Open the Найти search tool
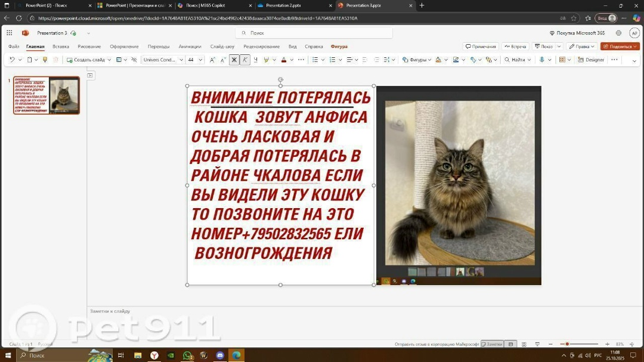The image size is (644, 362). click(516, 60)
